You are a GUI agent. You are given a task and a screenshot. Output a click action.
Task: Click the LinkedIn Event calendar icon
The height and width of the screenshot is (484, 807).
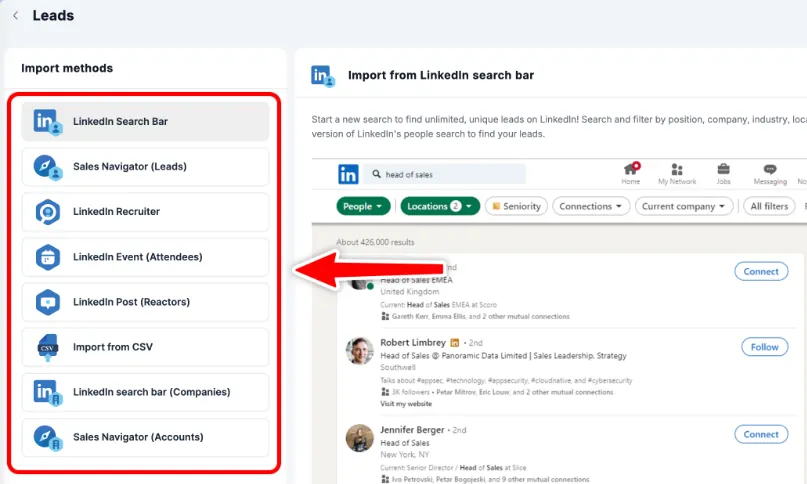pyautogui.click(x=47, y=257)
